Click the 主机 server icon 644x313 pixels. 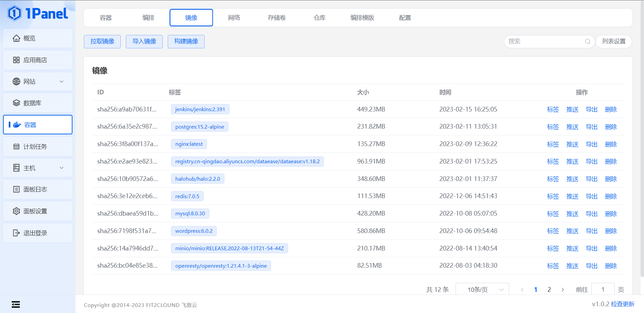click(x=16, y=168)
